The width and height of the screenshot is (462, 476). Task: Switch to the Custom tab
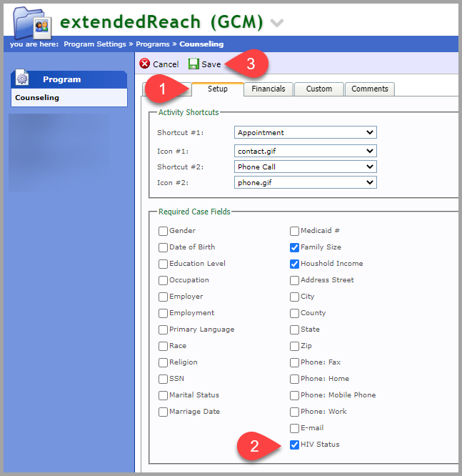(x=318, y=89)
